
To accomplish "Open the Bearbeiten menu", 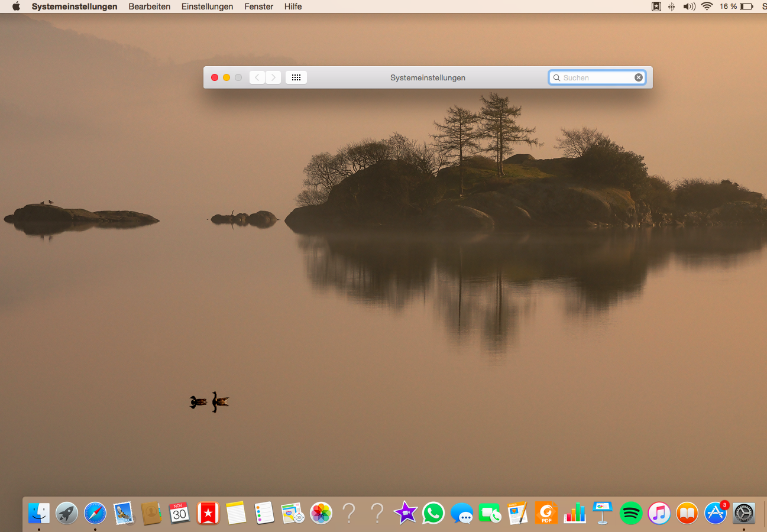I will pos(150,7).
